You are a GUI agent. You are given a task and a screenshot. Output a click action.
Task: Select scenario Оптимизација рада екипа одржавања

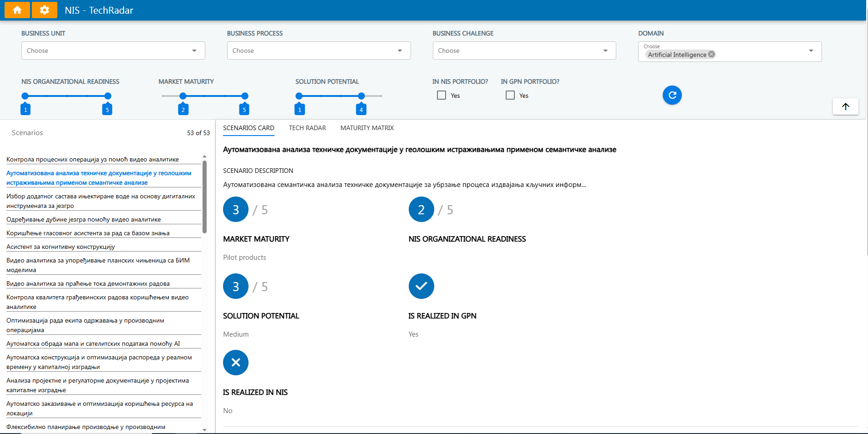[x=103, y=325]
